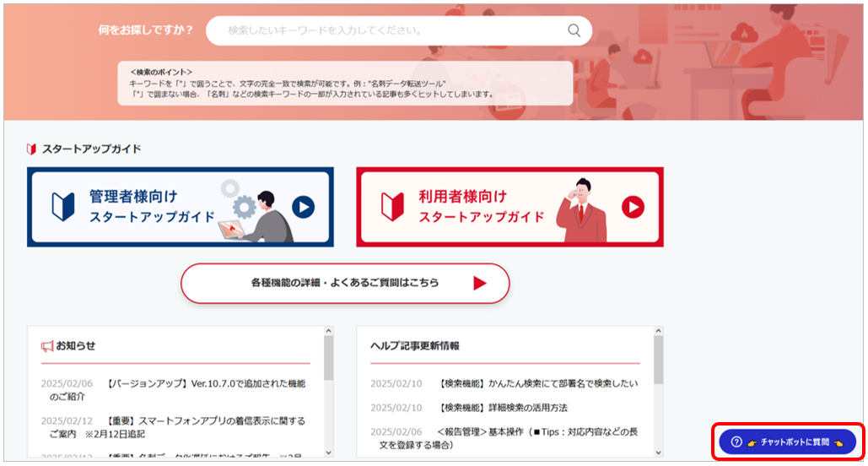The image size is (868, 466).
Task: Click the ヘルプ記事更新情報 scroll-down arrow
Action: coord(658,452)
